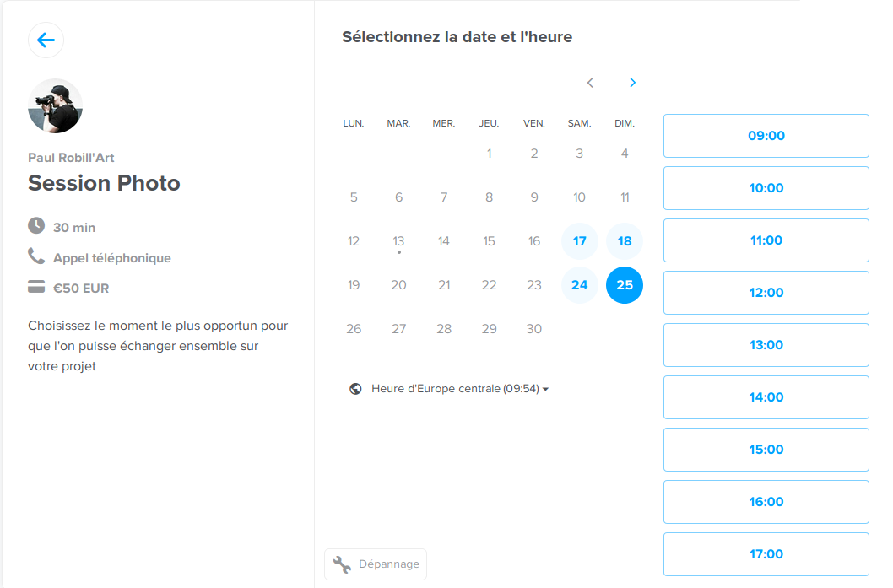The width and height of the screenshot is (893, 588).
Task: Pick the 15:00 time slot
Action: 766,450
